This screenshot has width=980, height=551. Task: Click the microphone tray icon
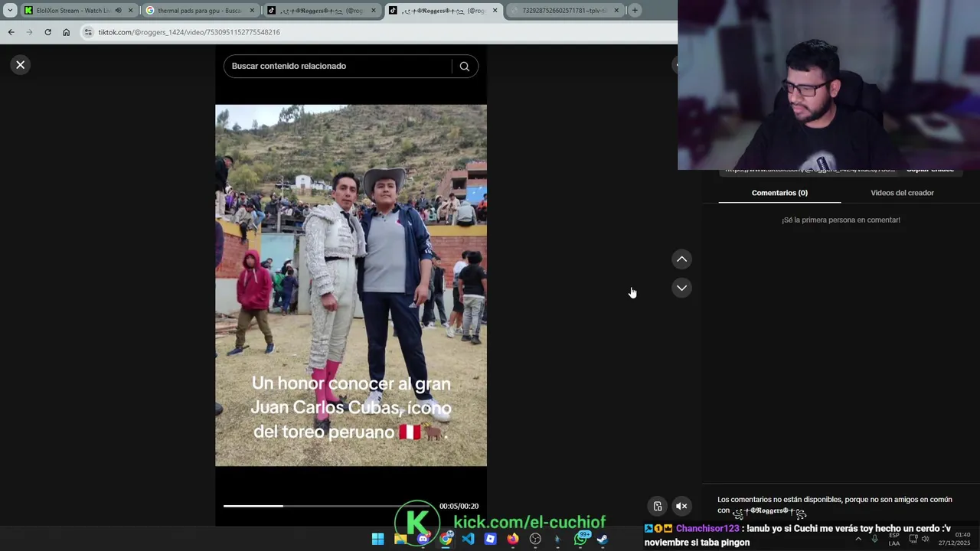(x=874, y=539)
